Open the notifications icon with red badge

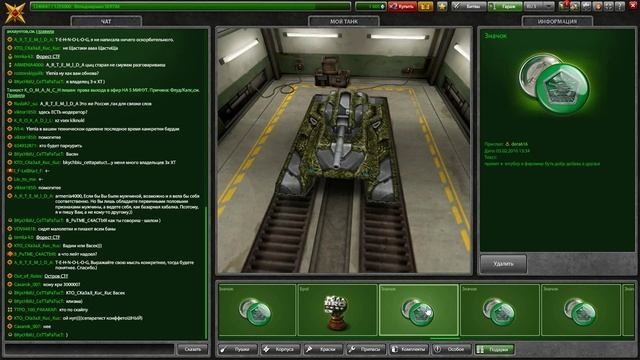click(564, 6)
